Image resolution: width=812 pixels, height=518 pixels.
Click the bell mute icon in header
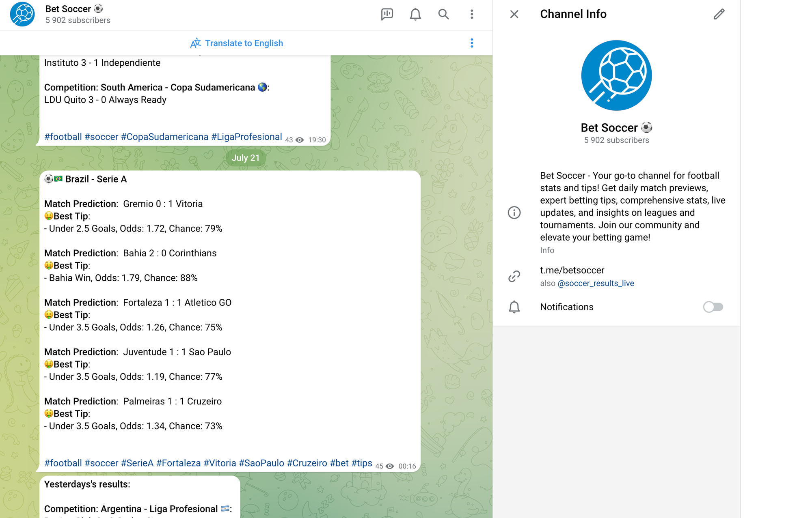pyautogui.click(x=415, y=14)
